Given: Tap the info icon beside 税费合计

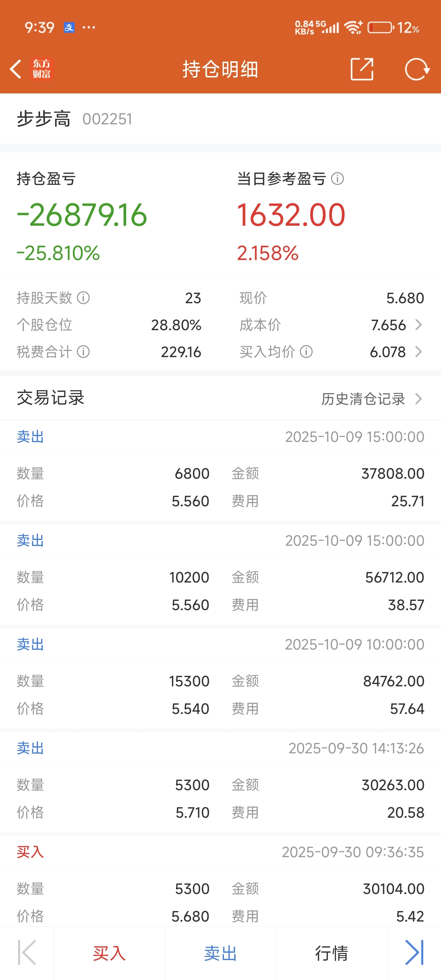Looking at the screenshot, I should tap(83, 352).
